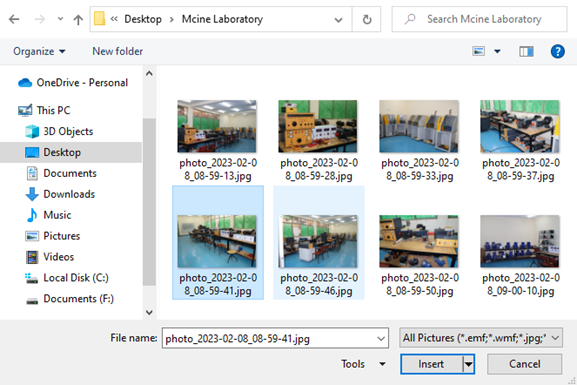Click the navigation pane scrollbar thumb
This screenshot has height=385, width=577.
coord(149,202)
